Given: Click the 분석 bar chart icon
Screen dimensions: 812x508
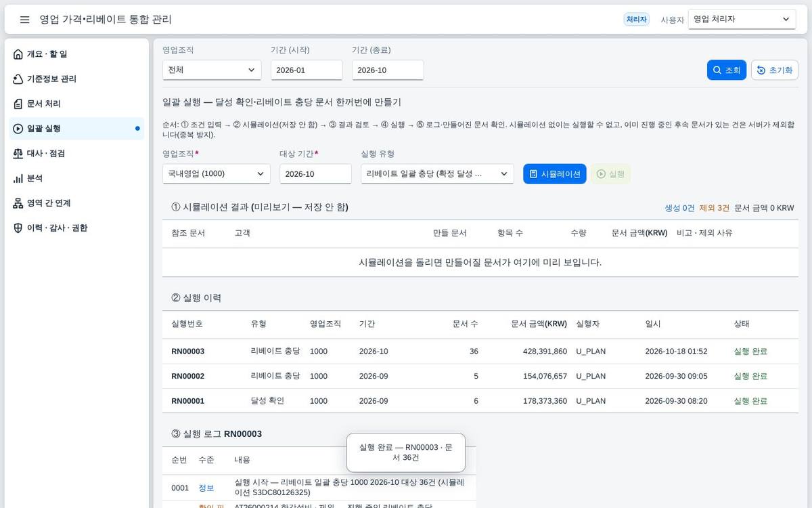Looking at the screenshot, I should pyautogui.click(x=18, y=178).
